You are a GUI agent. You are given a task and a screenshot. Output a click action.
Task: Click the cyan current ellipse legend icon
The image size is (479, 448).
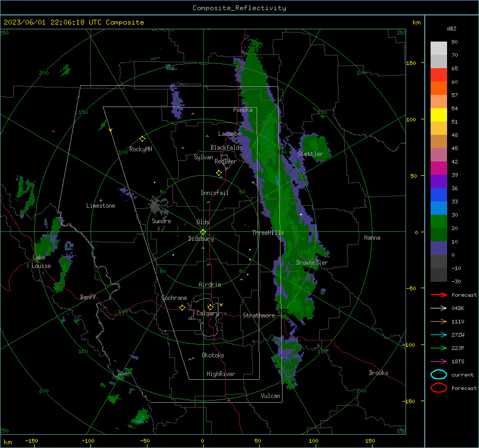439,374
